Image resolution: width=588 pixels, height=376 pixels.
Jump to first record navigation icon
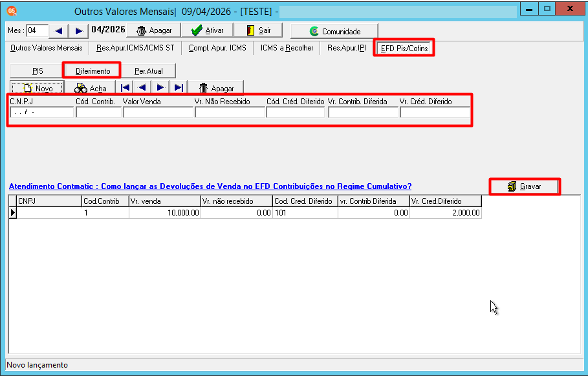[125, 88]
